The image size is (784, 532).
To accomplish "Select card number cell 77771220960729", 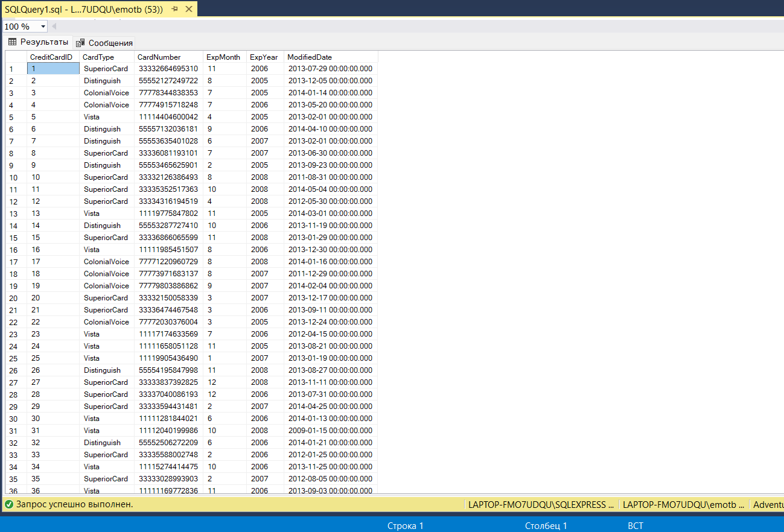I will click(168, 262).
